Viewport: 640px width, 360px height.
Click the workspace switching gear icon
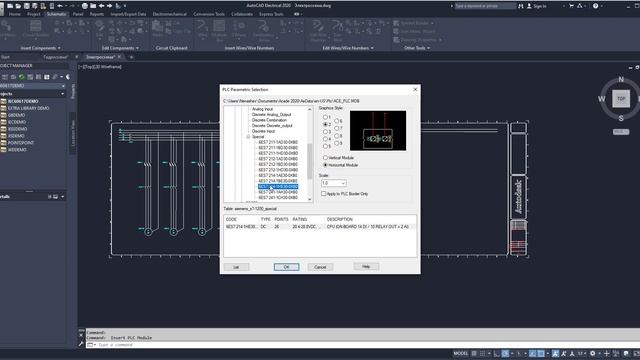coord(593,353)
